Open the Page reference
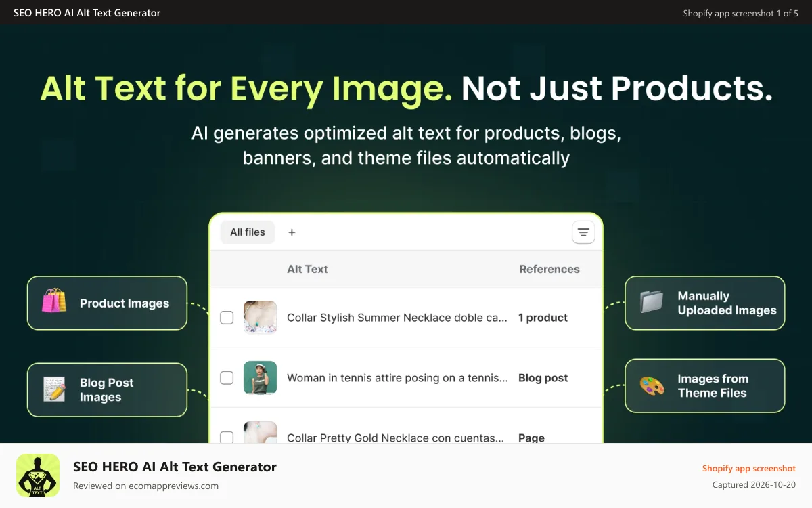This screenshot has height=508, width=812. 531,438
